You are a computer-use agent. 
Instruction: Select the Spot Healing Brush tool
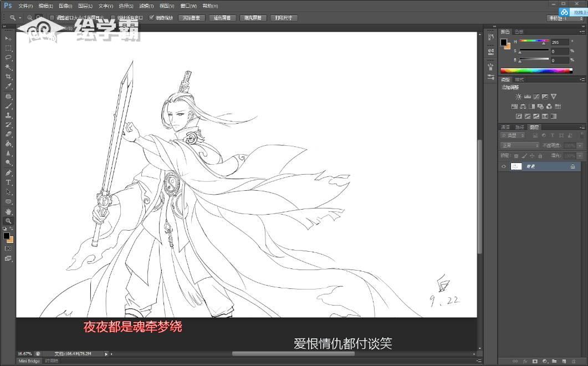[x=8, y=96]
